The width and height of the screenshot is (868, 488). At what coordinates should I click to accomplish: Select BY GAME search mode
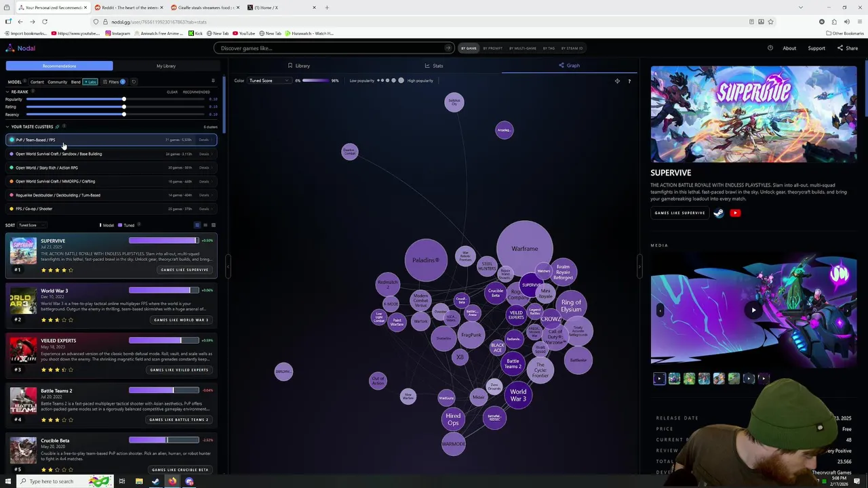pos(469,48)
